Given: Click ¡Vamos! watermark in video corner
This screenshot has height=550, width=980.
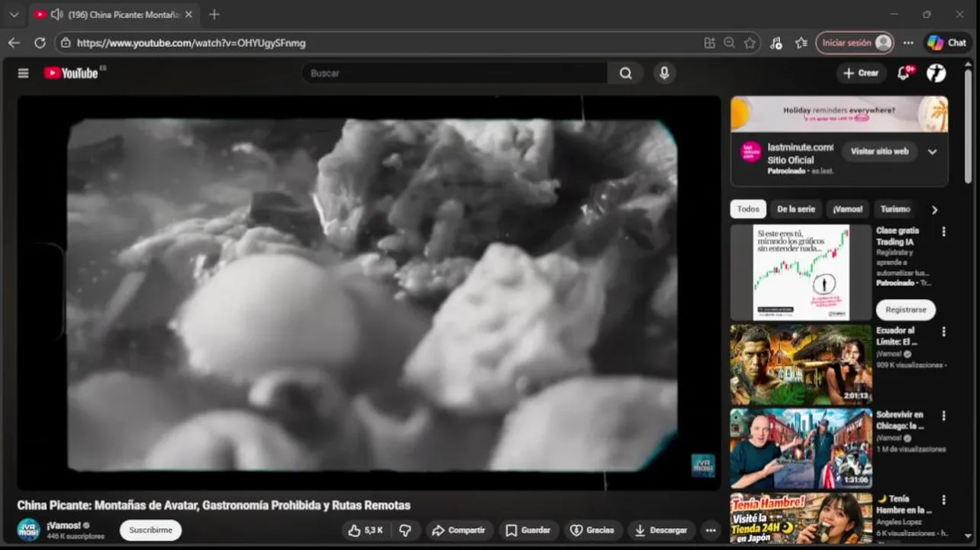Looking at the screenshot, I should (703, 465).
